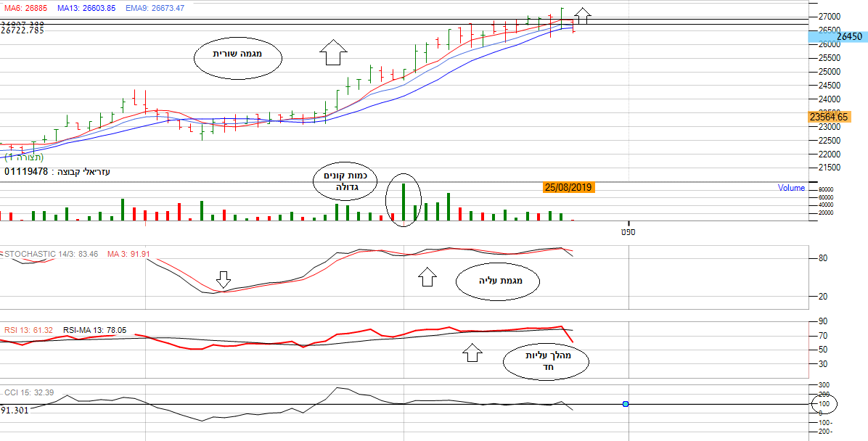Screen dimensions: 868x441
Task: Click the down arrow in the Stochastic panel
Action: [x=224, y=280]
